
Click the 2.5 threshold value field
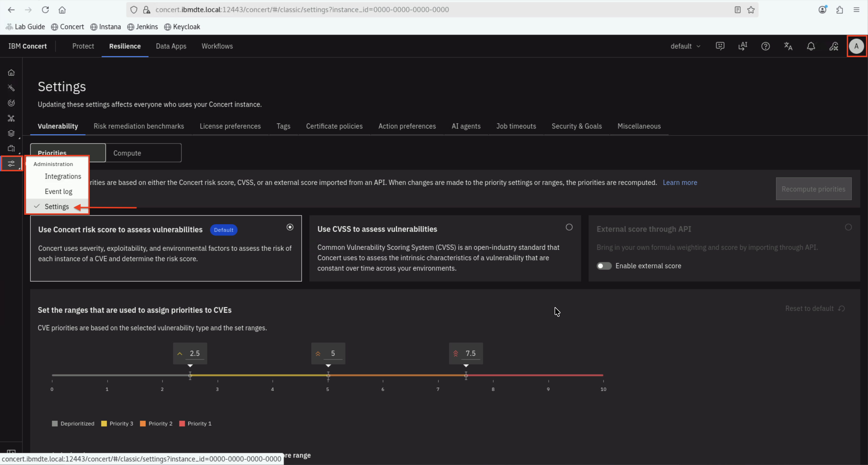[x=195, y=353]
